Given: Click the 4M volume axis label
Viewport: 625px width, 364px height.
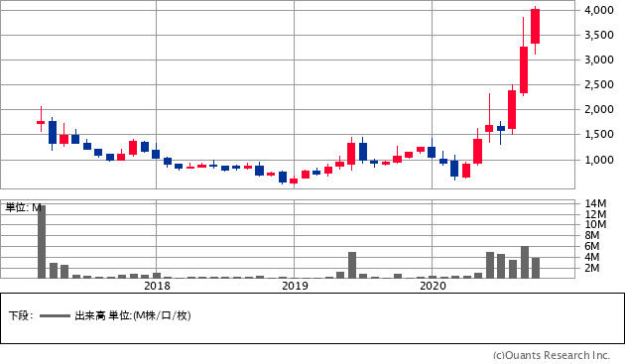Looking at the screenshot, I should tap(592, 257).
